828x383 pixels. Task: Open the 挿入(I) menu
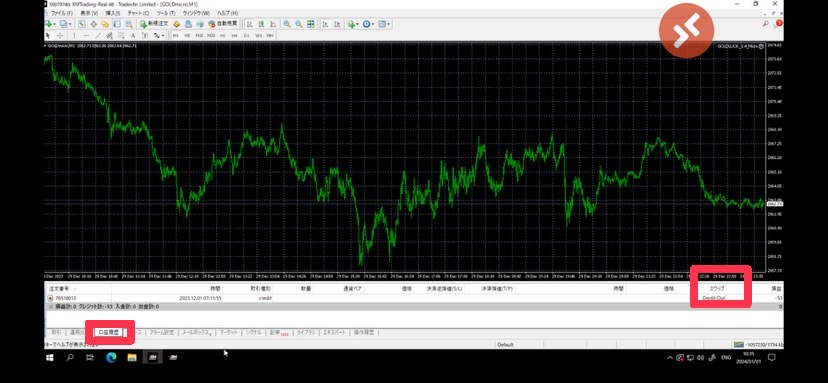click(113, 13)
